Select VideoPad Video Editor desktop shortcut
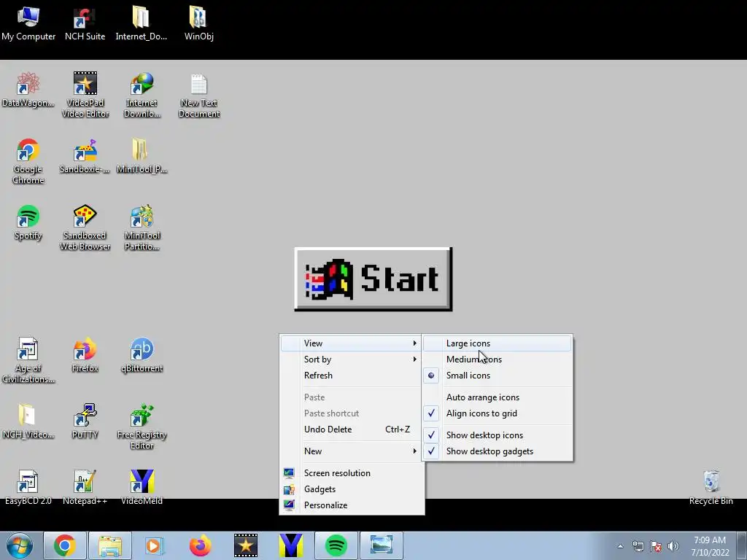 pos(85,95)
